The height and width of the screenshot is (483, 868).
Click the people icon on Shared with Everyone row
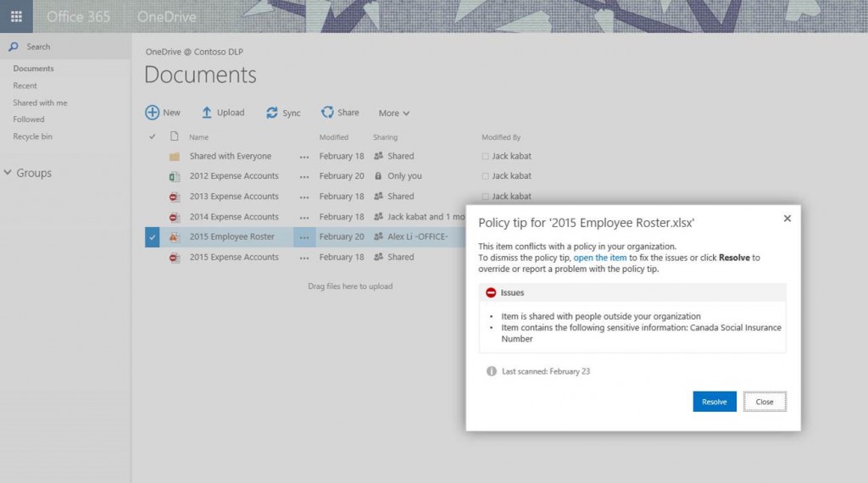(x=379, y=156)
